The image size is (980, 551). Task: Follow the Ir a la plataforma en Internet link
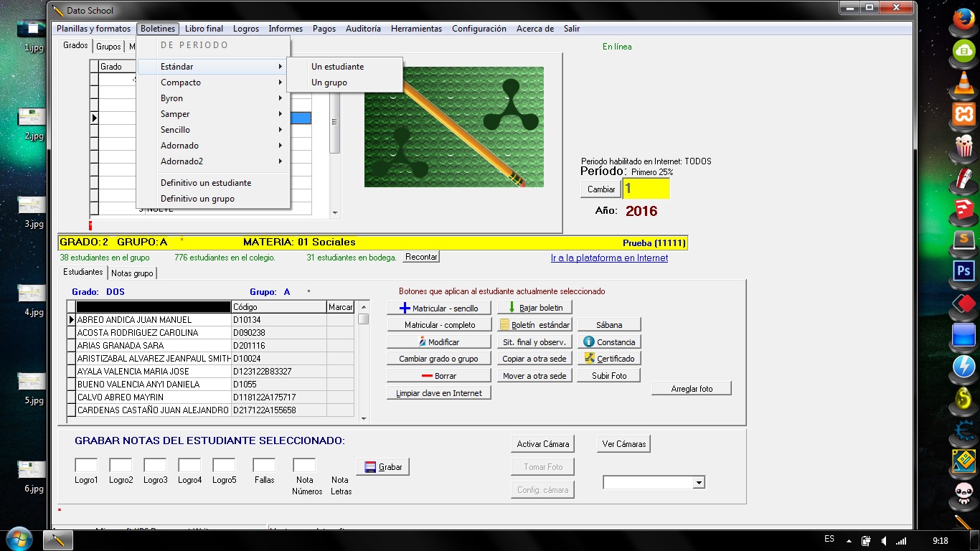coord(609,258)
